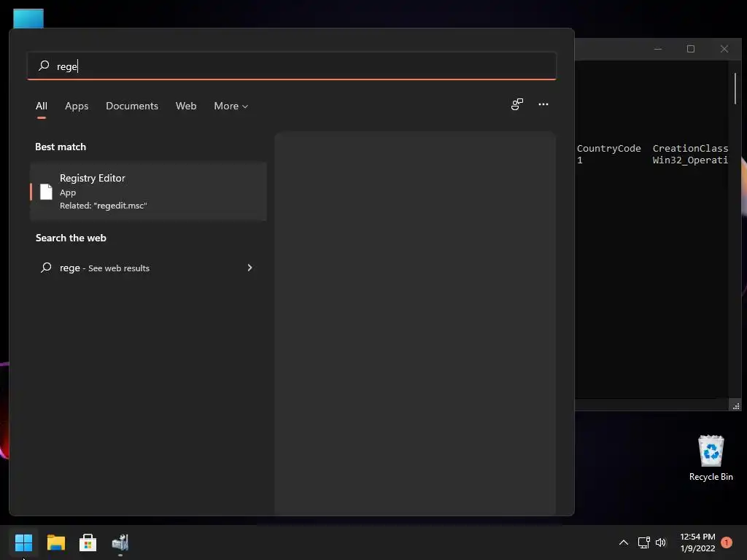Image resolution: width=747 pixels, height=560 pixels.
Task: Click the volume speaker tray icon
Action: click(661, 542)
